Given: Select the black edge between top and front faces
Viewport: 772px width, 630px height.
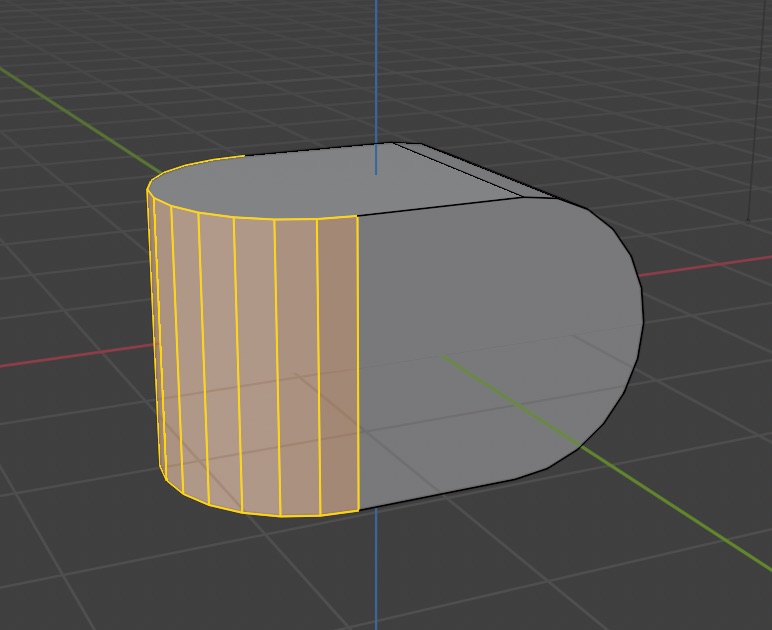Looking at the screenshot, I should [450, 206].
